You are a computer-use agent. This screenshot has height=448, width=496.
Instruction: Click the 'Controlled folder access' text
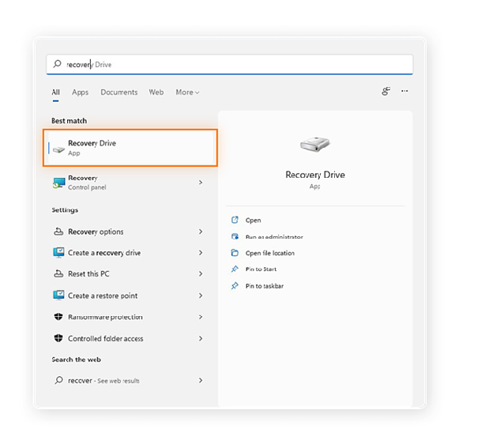click(106, 338)
